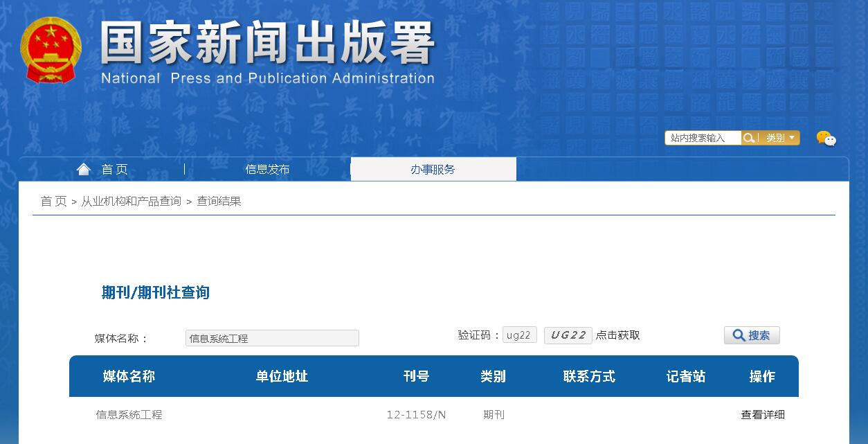Click the 媒体名称 input containing 信息系统工程
Screen dimensions: 868x444
click(271, 337)
